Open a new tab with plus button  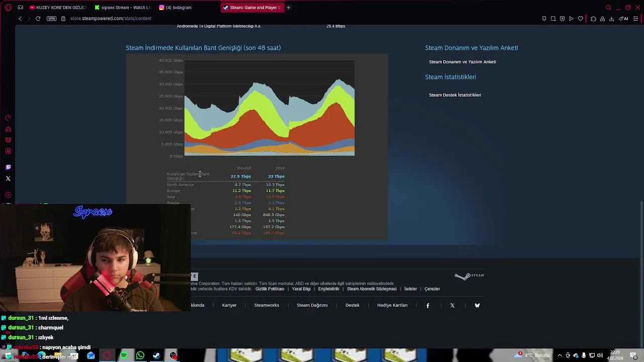click(288, 8)
